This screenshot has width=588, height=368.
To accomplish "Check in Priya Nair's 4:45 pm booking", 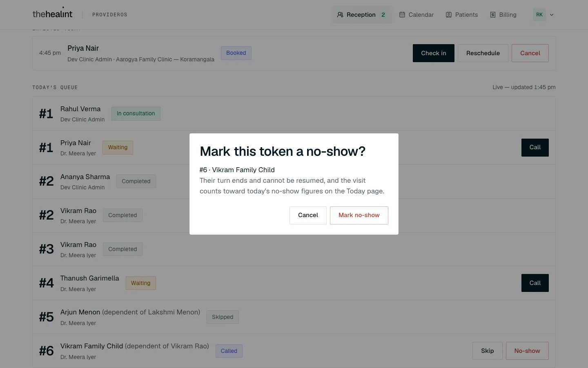I will tap(434, 53).
